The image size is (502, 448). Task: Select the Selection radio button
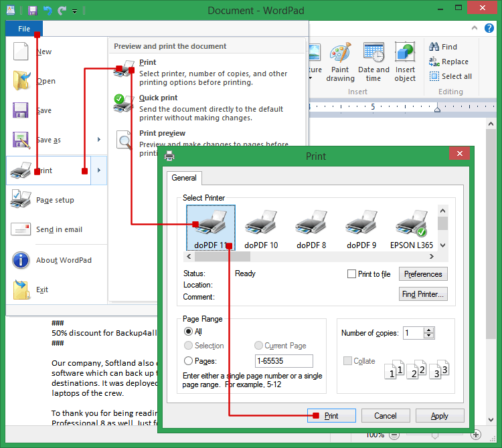188,345
